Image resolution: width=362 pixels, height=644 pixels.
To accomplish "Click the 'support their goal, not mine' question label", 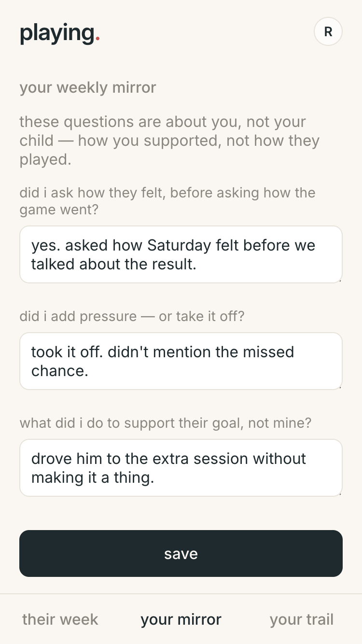I will pyautogui.click(x=166, y=423).
